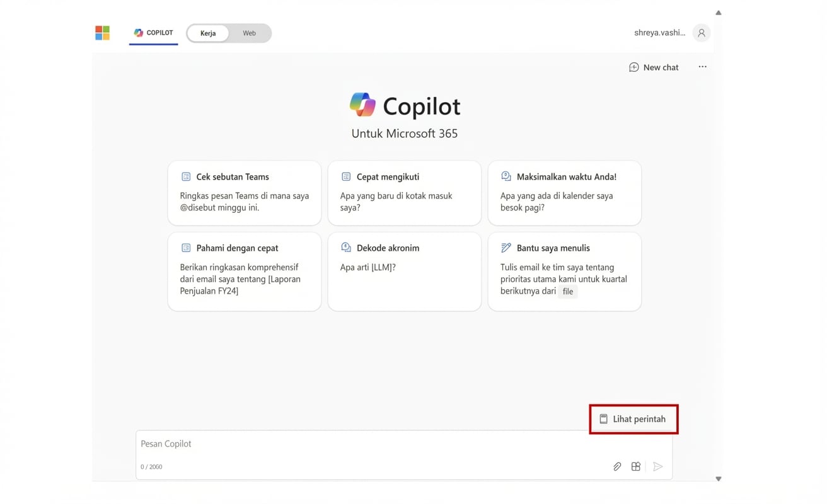The width and height of the screenshot is (827, 504).
Task: Open the more options ellipsis menu
Action: (702, 67)
